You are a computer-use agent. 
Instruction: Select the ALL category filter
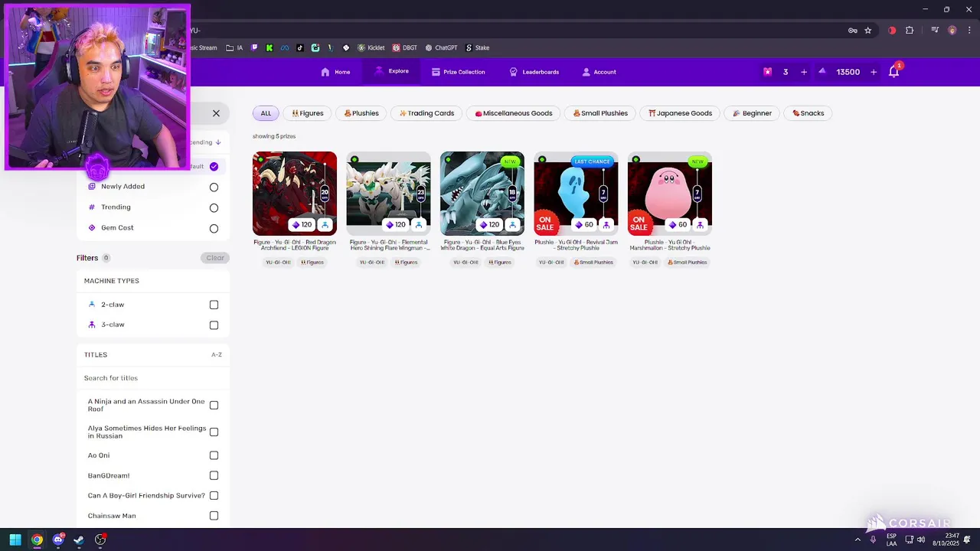(x=266, y=113)
